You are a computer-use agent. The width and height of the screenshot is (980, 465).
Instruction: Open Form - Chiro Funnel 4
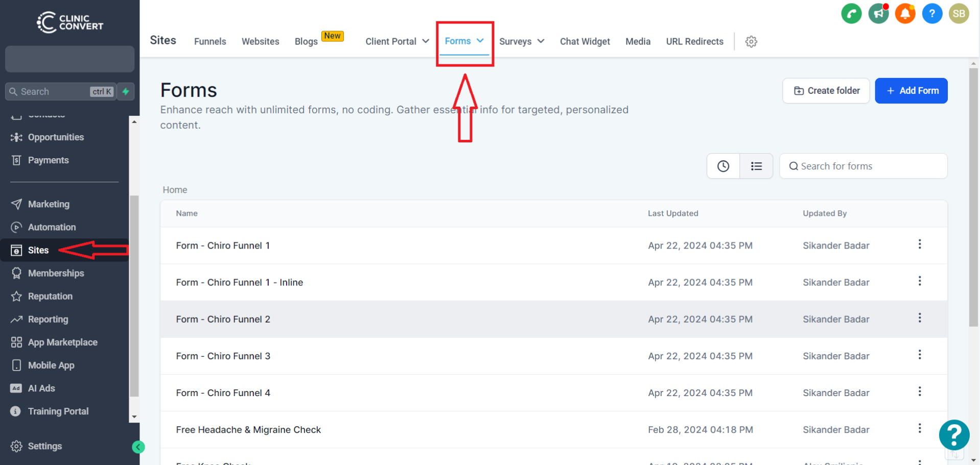coord(223,393)
